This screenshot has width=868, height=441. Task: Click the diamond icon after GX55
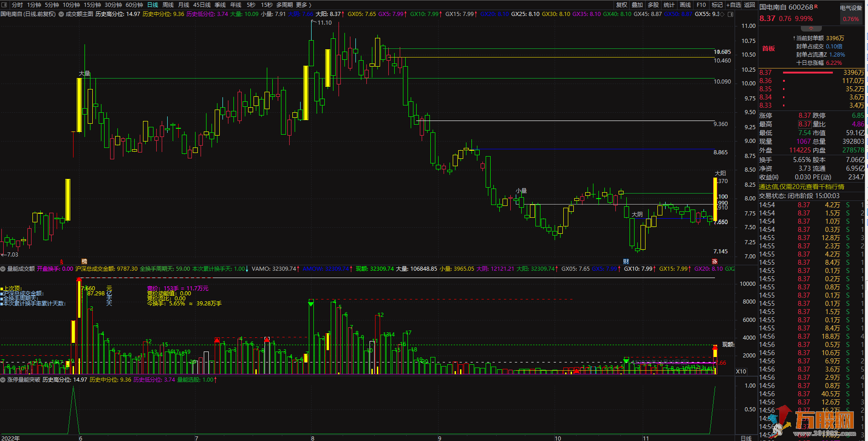click(722, 14)
